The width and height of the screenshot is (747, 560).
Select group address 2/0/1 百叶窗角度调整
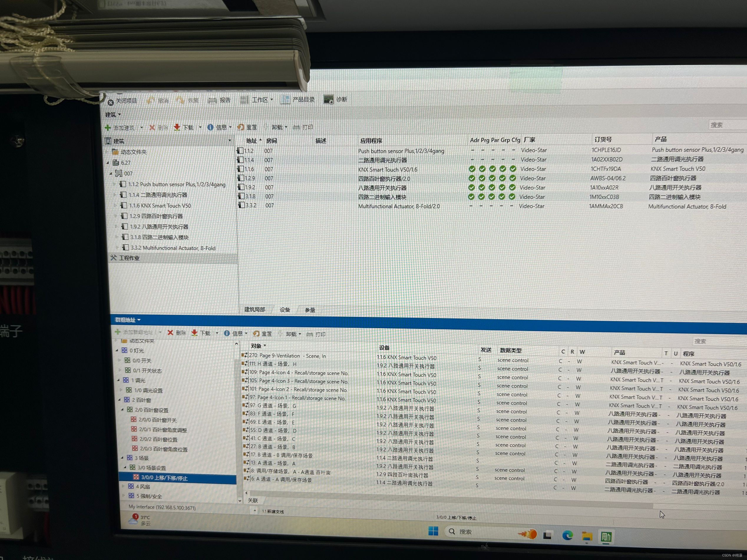pos(163,430)
